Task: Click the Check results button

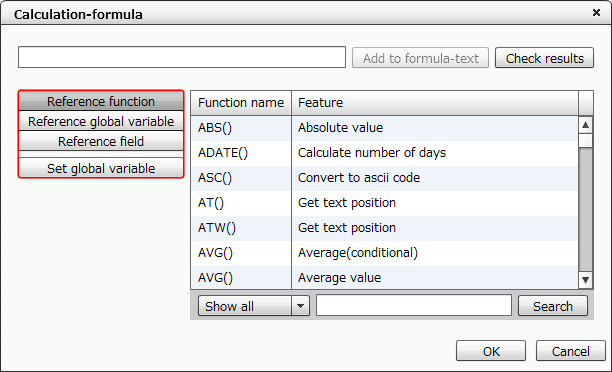Action: [x=544, y=58]
